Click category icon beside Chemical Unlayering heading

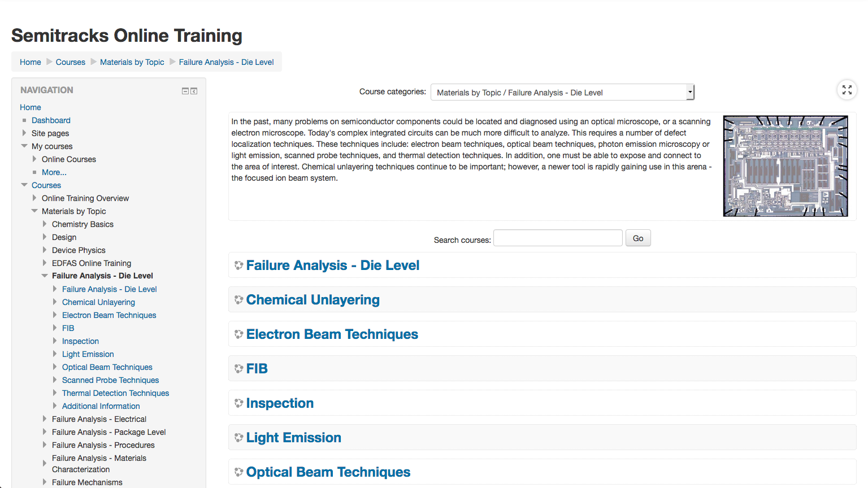tap(238, 299)
